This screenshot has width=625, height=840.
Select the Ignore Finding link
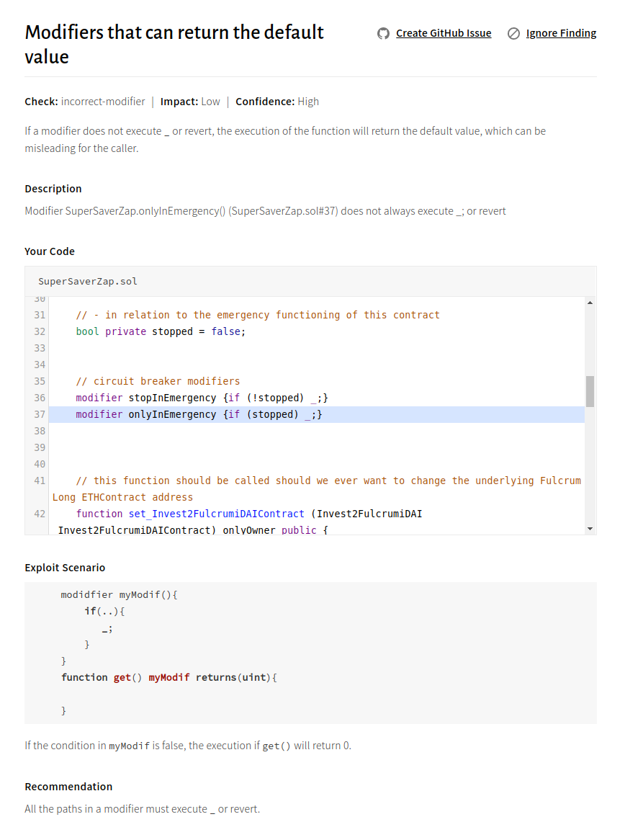click(x=561, y=33)
